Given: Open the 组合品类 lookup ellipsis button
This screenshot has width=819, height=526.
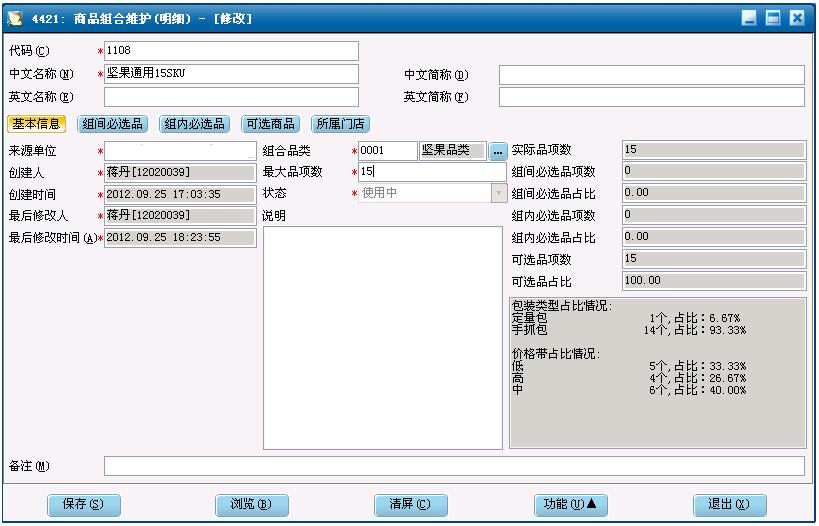Looking at the screenshot, I should tap(497, 151).
